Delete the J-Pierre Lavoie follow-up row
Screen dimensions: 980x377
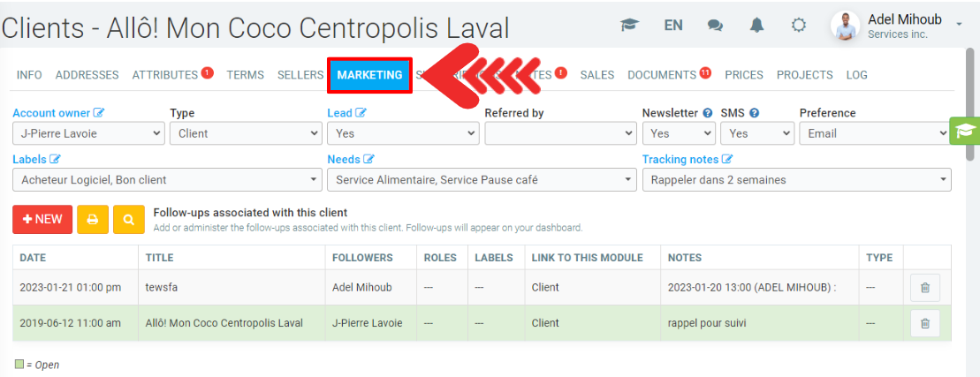pyautogui.click(x=924, y=323)
